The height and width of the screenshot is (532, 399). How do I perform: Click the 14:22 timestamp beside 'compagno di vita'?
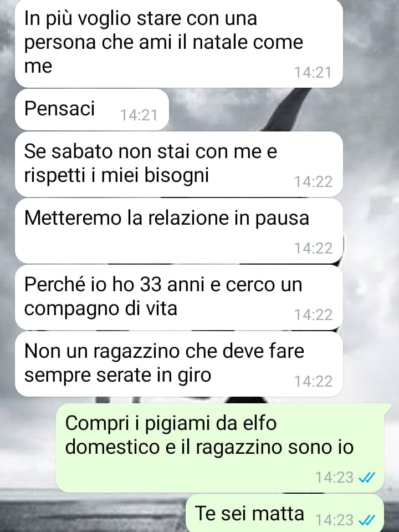tap(313, 315)
